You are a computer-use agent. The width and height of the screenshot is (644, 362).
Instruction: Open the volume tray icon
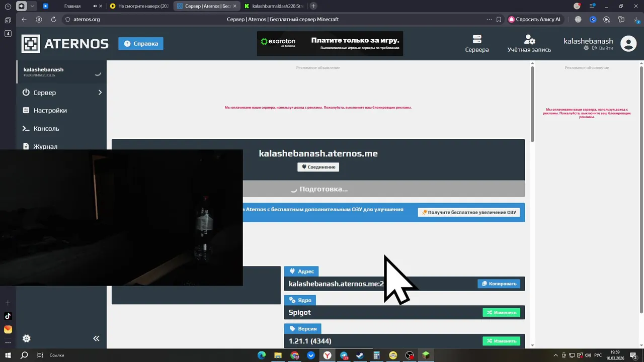coord(588,355)
